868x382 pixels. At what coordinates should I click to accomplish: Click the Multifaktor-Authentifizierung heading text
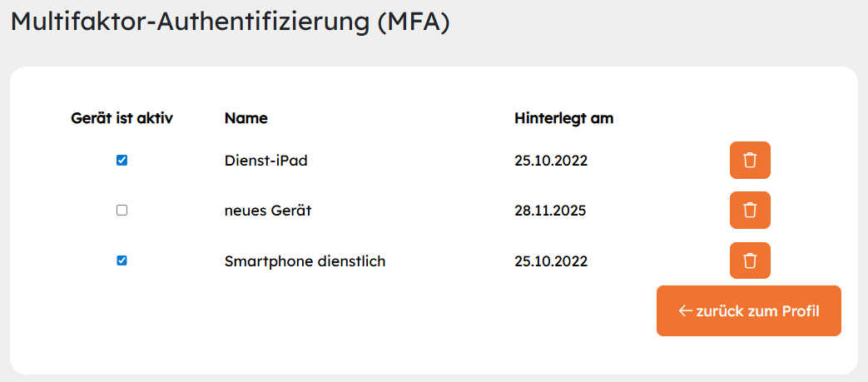click(190, 22)
